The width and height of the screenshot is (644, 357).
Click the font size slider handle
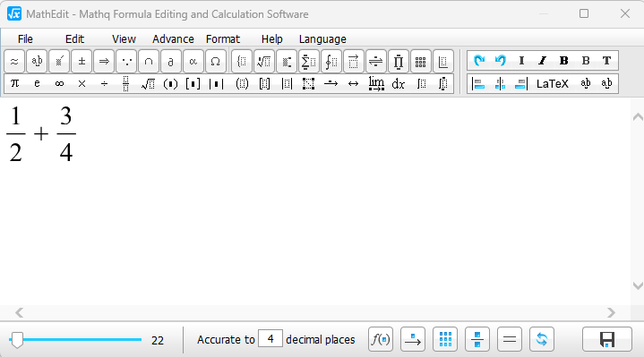click(x=17, y=340)
